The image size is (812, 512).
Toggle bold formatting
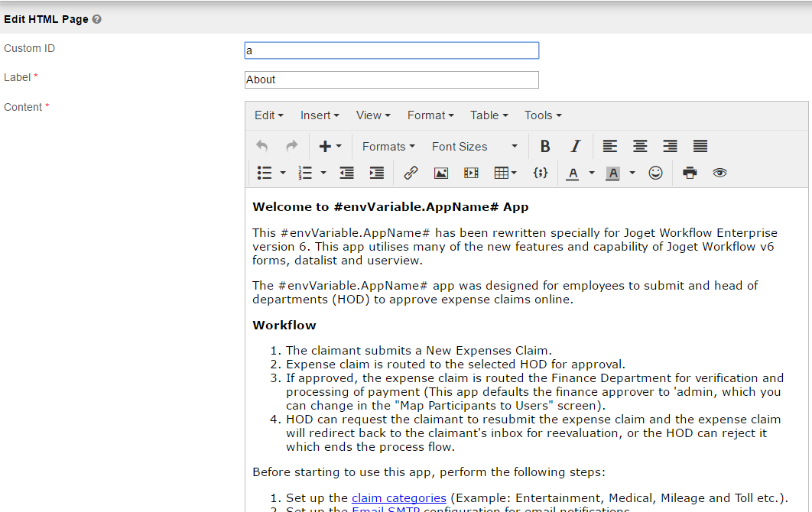pos(545,146)
